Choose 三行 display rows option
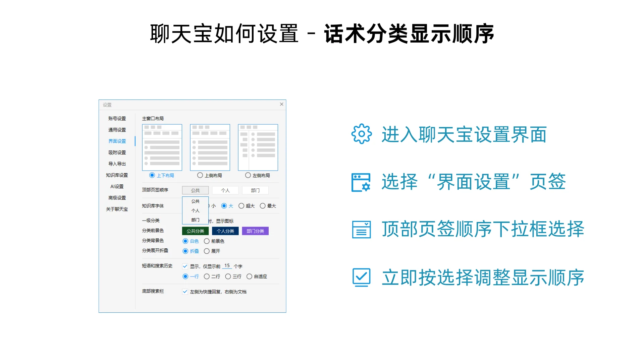644x362 pixels. tap(228, 277)
